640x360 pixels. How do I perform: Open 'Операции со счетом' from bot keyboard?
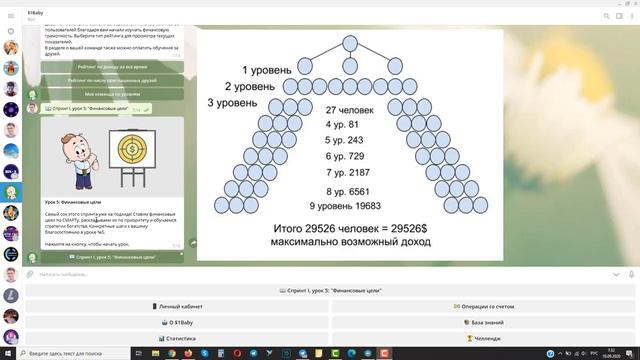pyautogui.click(x=483, y=307)
